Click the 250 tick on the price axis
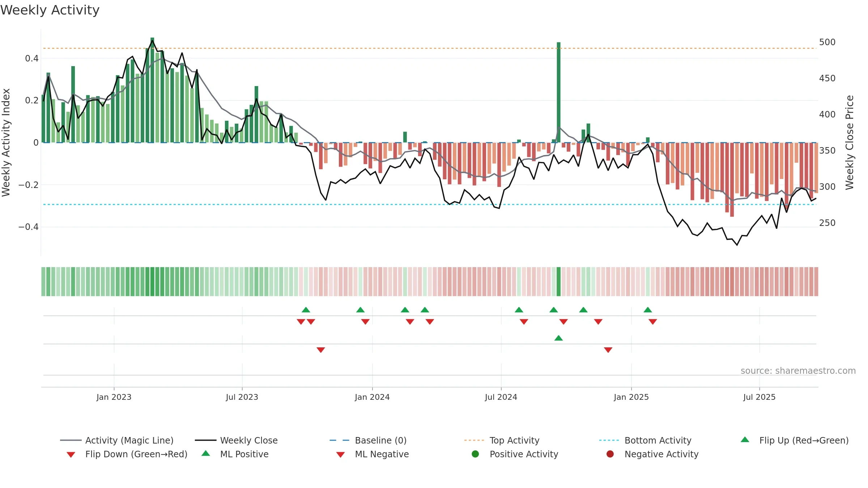Viewport: 868px width, 488px height. click(827, 223)
